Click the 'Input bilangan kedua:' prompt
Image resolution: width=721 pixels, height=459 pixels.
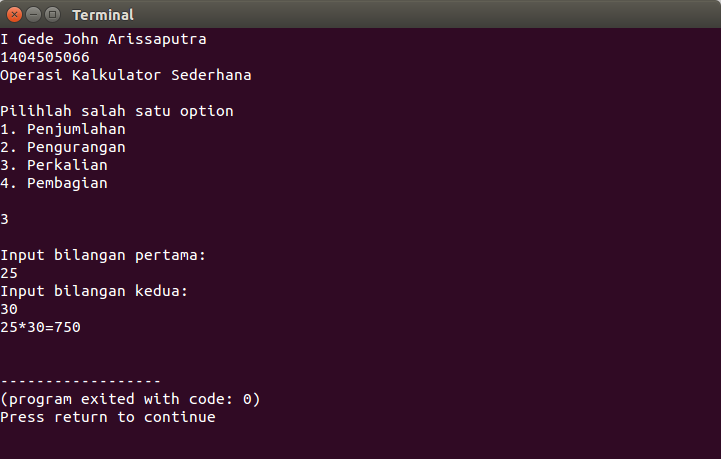(x=94, y=291)
